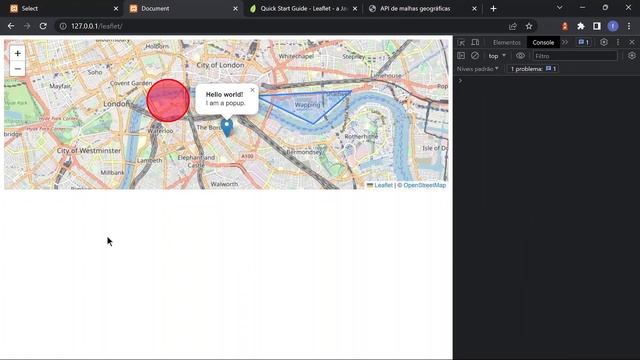Image resolution: width=640 pixels, height=360 pixels.
Task: Close the API de malhas geográficas tab
Action: click(x=474, y=9)
